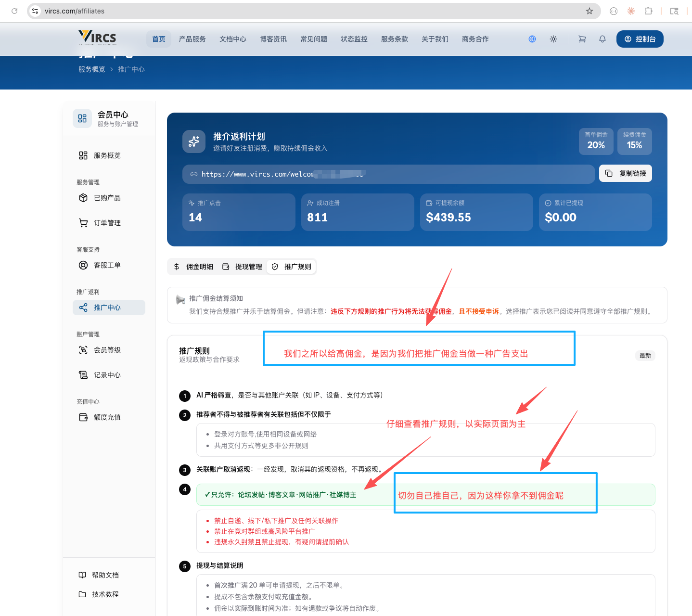Click 服务概览 breadcrumb link
This screenshot has height=616, width=692.
pos(92,69)
